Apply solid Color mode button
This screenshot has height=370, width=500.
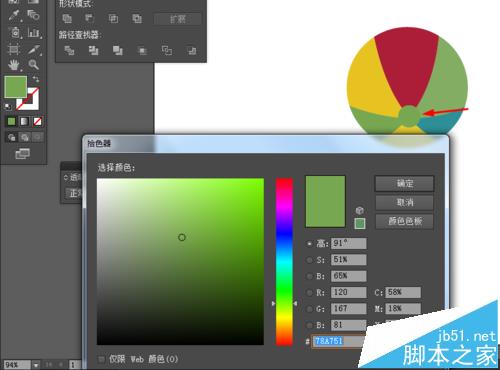(11, 121)
